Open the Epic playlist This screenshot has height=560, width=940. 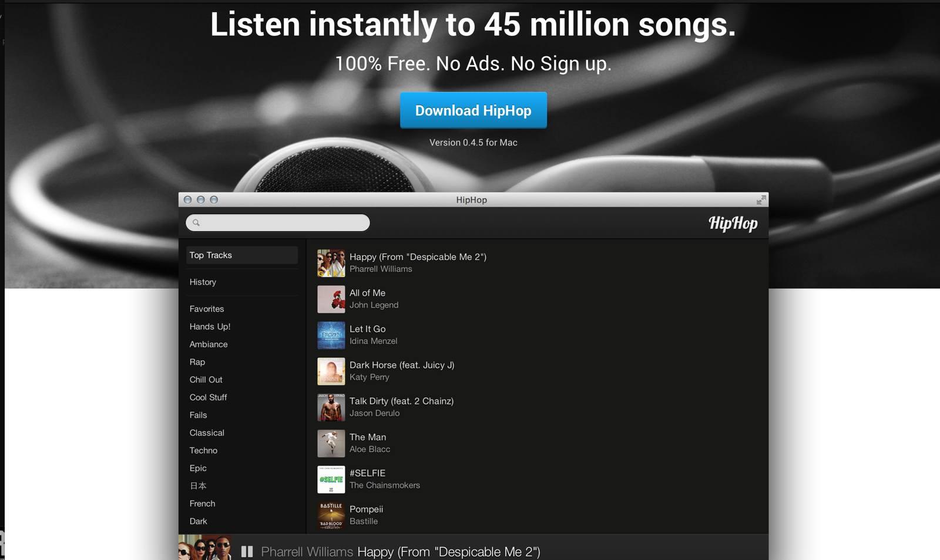[198, 468]
